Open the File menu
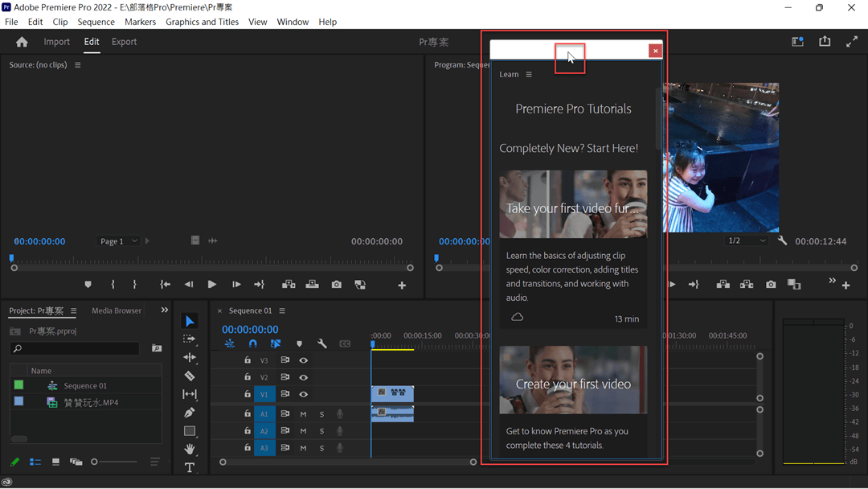The height and width of the screenshot is (489, 868). pyautogui.click(x=11, y=22)
